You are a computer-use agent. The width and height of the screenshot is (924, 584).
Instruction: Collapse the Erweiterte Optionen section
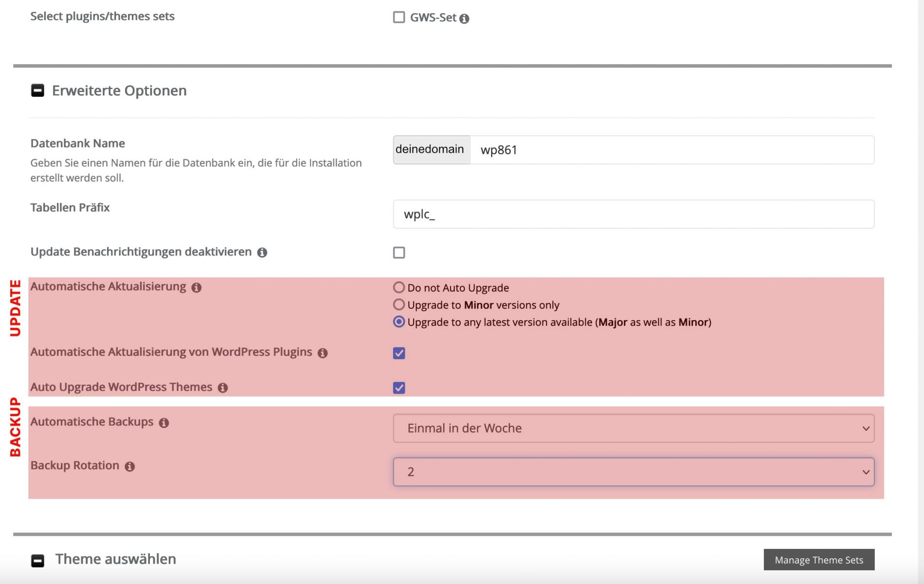tap(37, 91)
